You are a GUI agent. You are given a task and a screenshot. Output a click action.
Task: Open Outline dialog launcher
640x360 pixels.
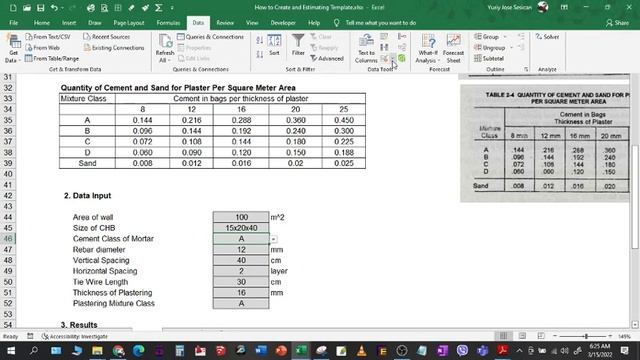[x=526, y=69]
